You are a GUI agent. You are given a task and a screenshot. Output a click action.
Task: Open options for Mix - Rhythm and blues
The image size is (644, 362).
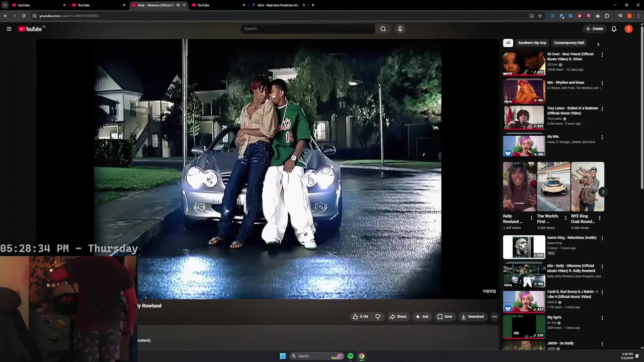click(x=602, y=83)
